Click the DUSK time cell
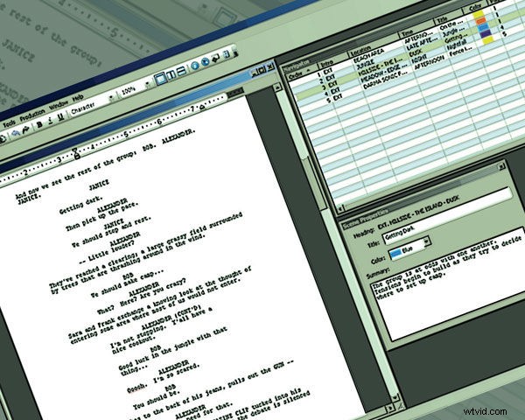Image resolution: width=525 pixels, height=420 pixels. tap(415, 53)
